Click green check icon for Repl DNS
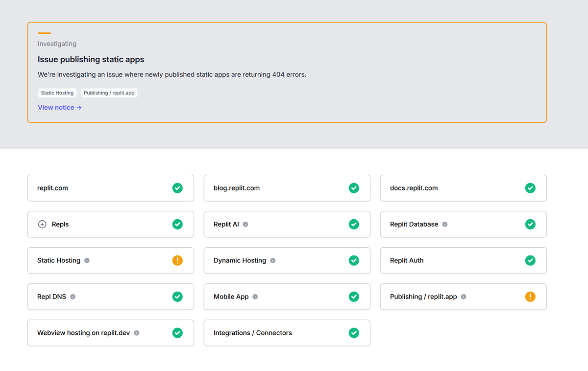 coord(177,297)
